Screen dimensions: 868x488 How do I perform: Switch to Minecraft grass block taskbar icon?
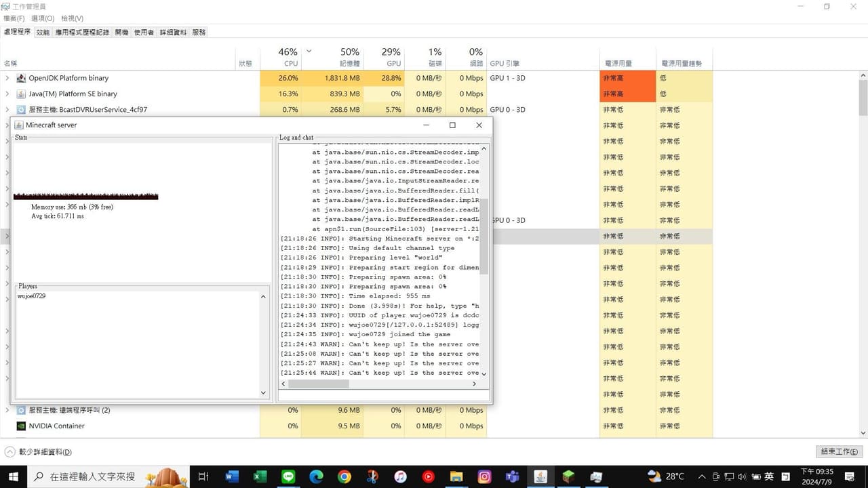[x=569, y=476]
